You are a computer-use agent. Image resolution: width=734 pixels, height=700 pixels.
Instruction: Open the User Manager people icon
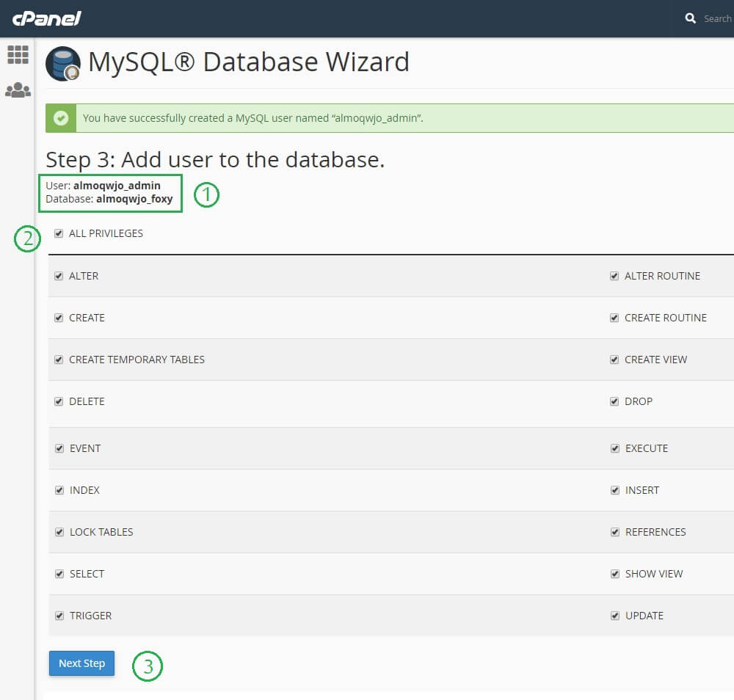pos(18,90)
